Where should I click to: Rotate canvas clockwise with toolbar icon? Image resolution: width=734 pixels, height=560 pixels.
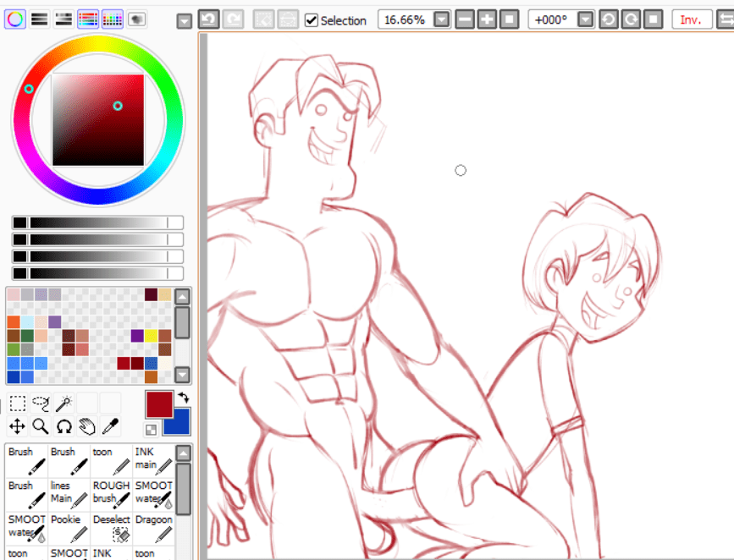click(x=630, y=19)
